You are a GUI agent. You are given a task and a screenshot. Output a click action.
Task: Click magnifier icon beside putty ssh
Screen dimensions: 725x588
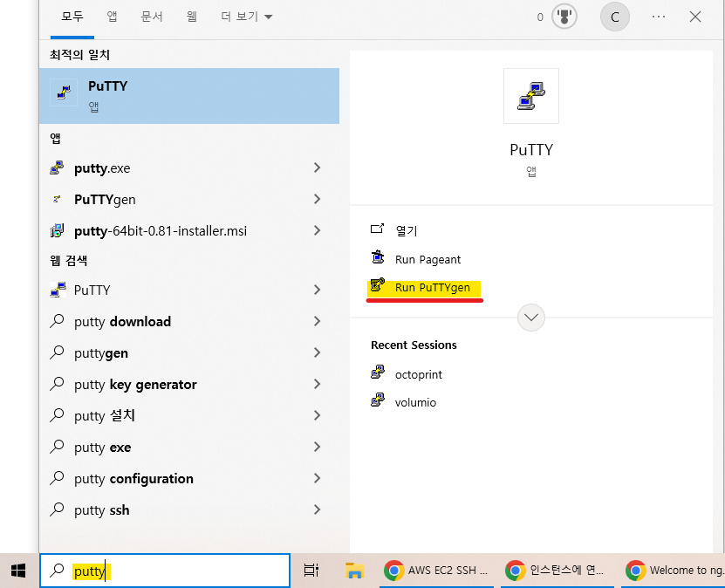pyautogui.click(x=57, y=509)
